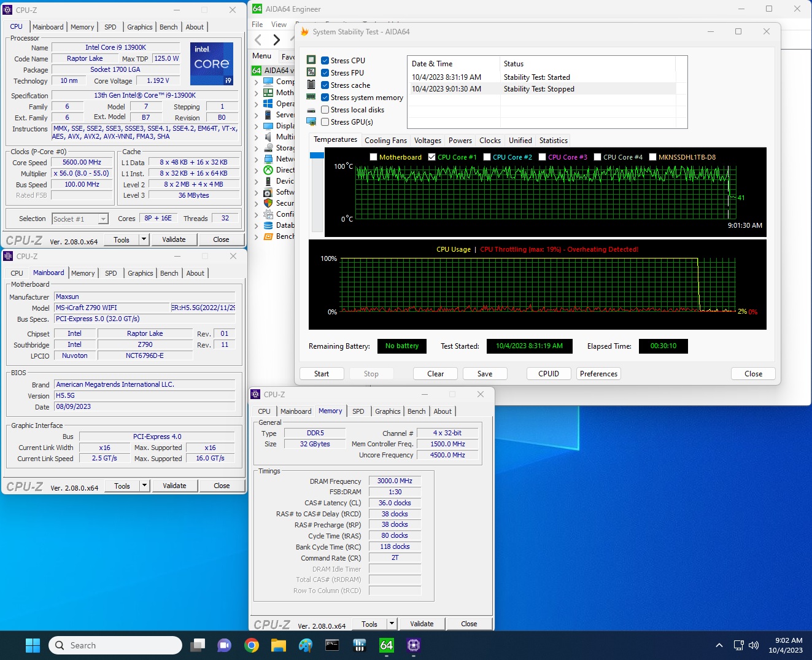Enable the Stress local disks option

pos(325,110)
